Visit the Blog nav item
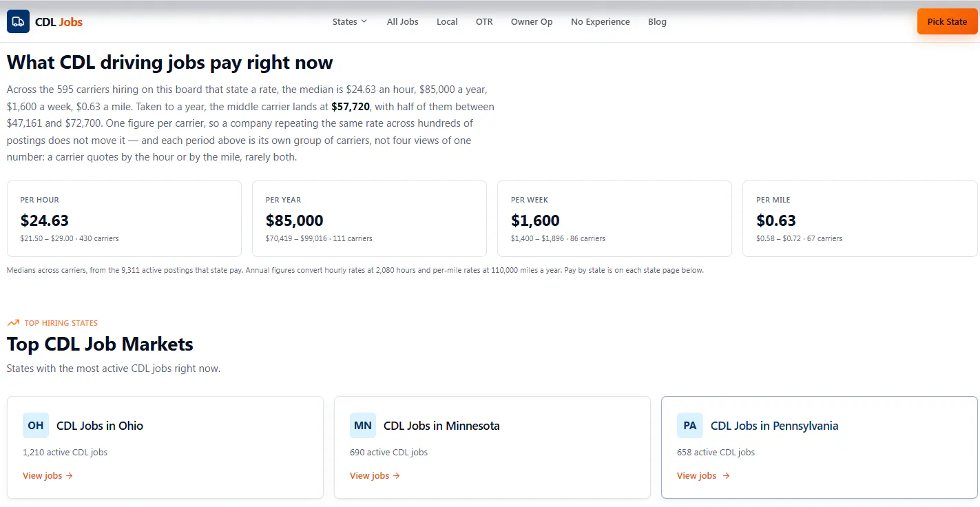This screenshot has width=980, height=507. 657,21
